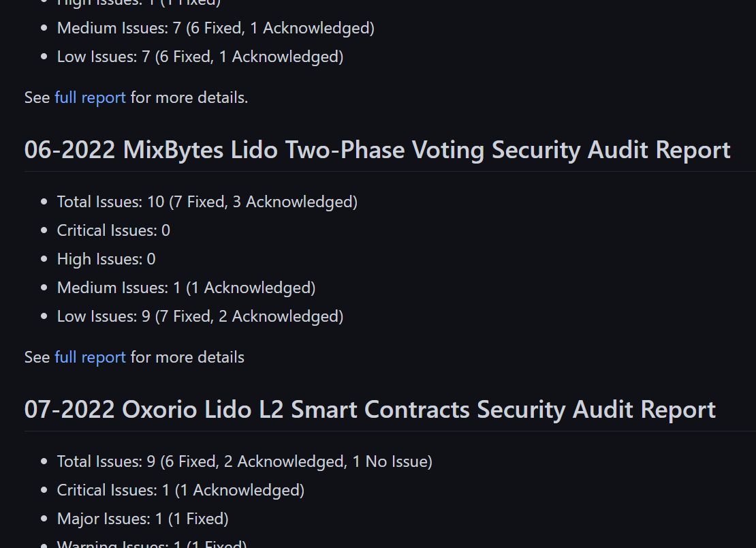The width and height of the screenshot is (756, 548).
Task: Click the 'Low Issues: 7' list item
Action: pyautogui.click(x=200, y=57)
